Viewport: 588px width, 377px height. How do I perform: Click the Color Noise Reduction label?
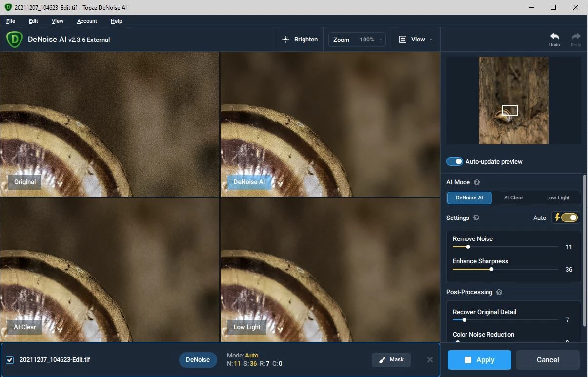[484, 335]
